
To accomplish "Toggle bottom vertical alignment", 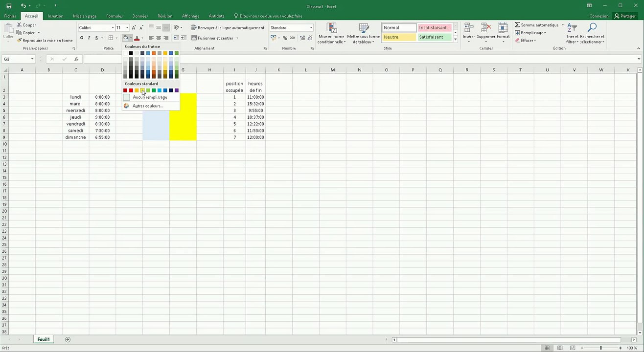I will coord(166,27).
